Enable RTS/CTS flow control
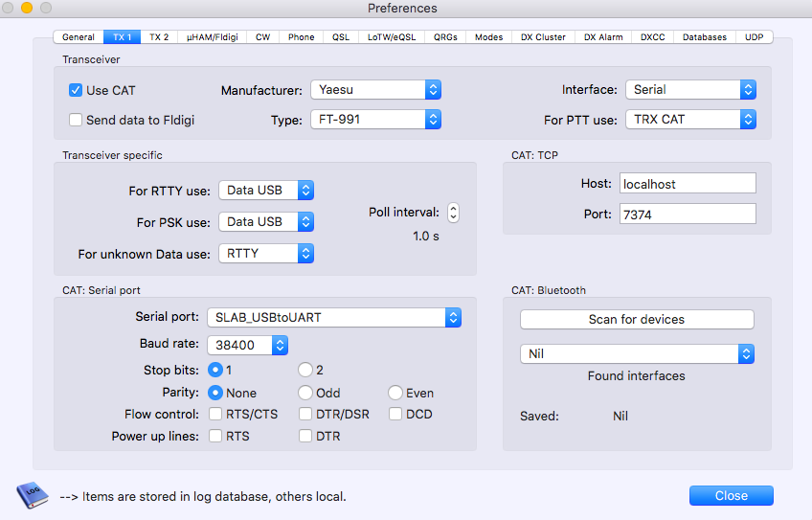 coord(215,414)
